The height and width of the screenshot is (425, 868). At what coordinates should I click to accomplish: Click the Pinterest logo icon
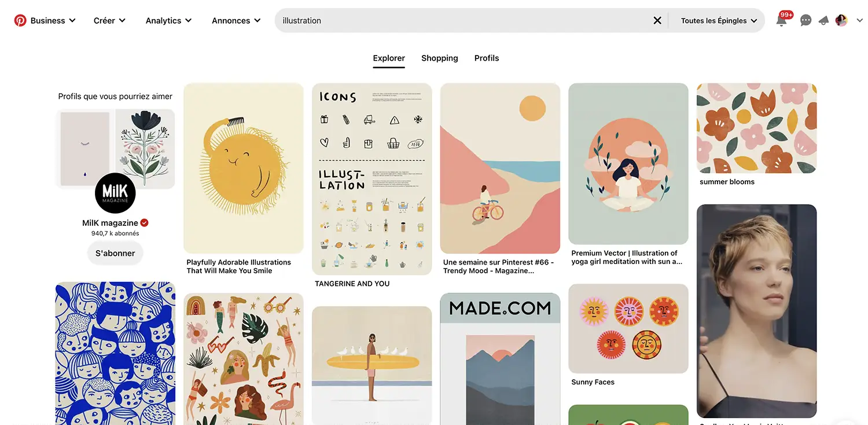(20, 20)
